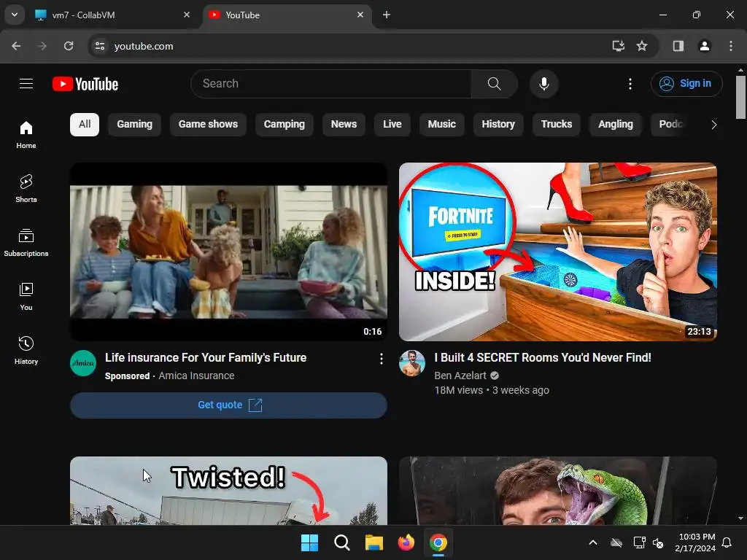Open Amica Insurance advertiser link
Viewport: 747px width, 560px height.
pyautogui.click(x=196, y=376)
